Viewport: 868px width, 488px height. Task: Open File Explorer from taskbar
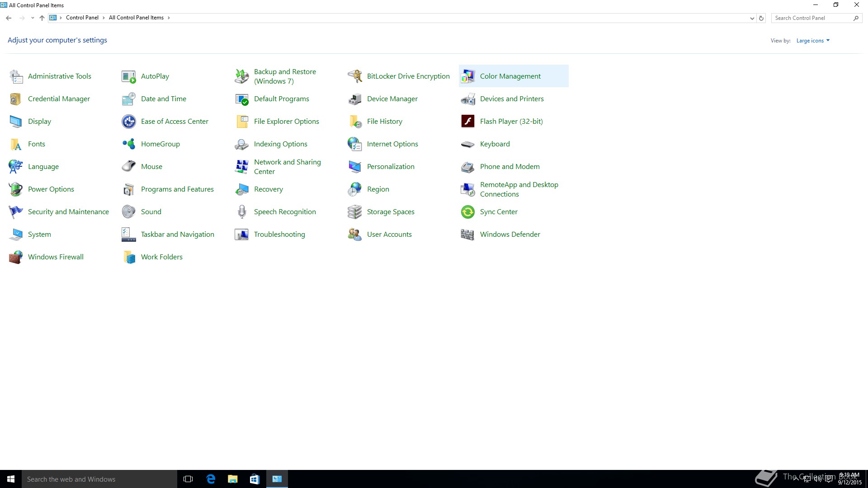point(232,479)
